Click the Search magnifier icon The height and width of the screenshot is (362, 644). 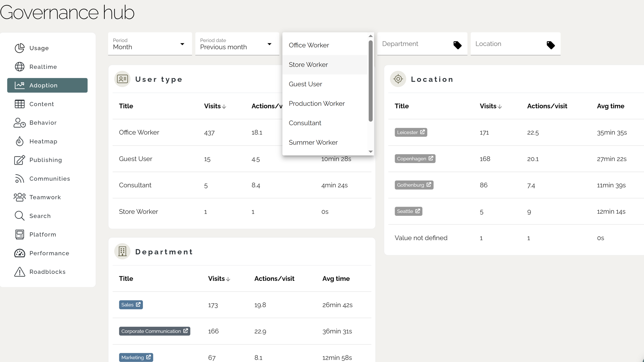click(x=20, y=216)
